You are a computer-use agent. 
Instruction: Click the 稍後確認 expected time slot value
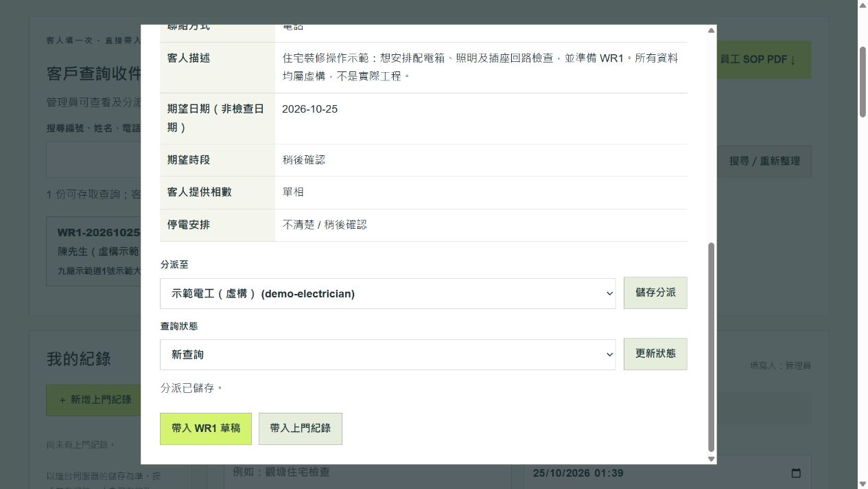tap(303, 160)
